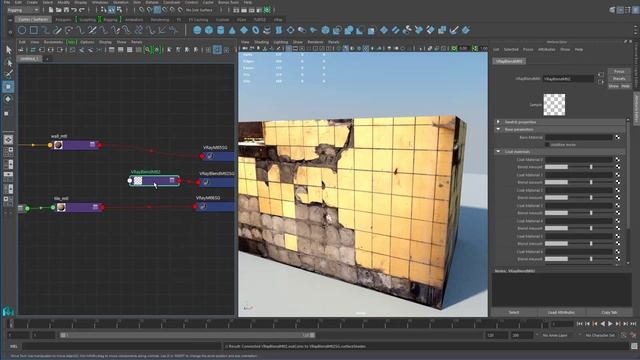
Task: Click the Select button at the panel bottom
Action: (x=514, y=312)
